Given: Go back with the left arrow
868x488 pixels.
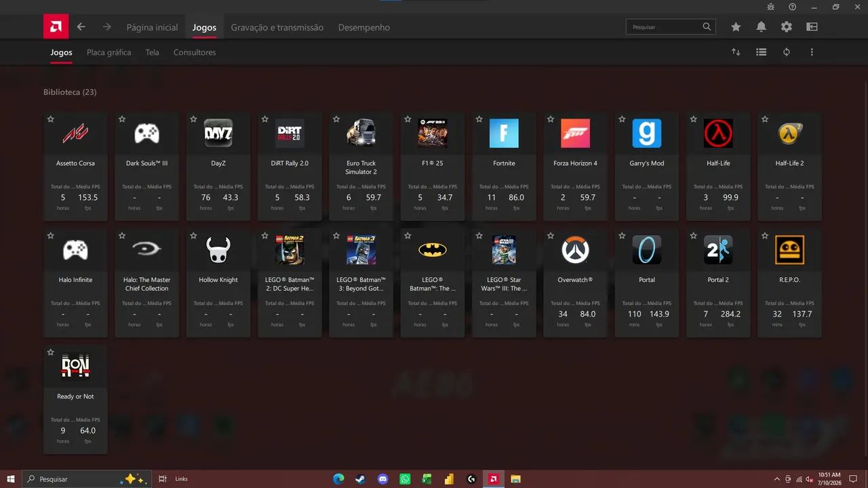Looking at the screenshot, I should coord(81,27).
